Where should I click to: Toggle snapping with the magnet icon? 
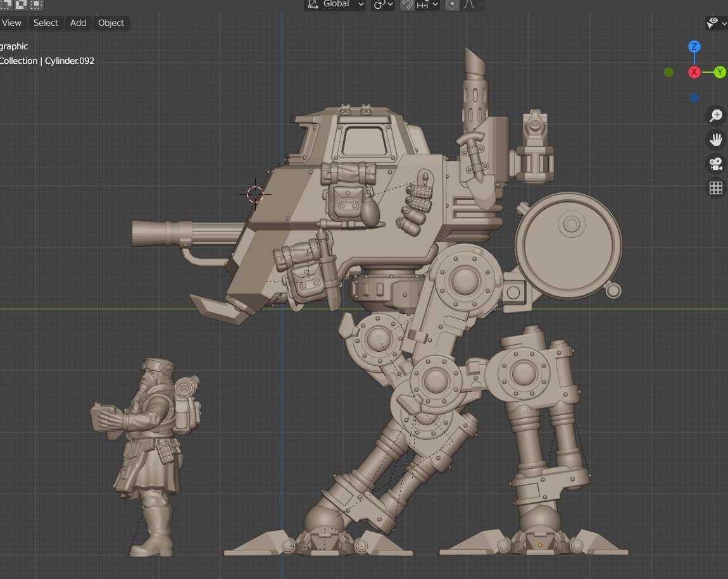(408, 4)
